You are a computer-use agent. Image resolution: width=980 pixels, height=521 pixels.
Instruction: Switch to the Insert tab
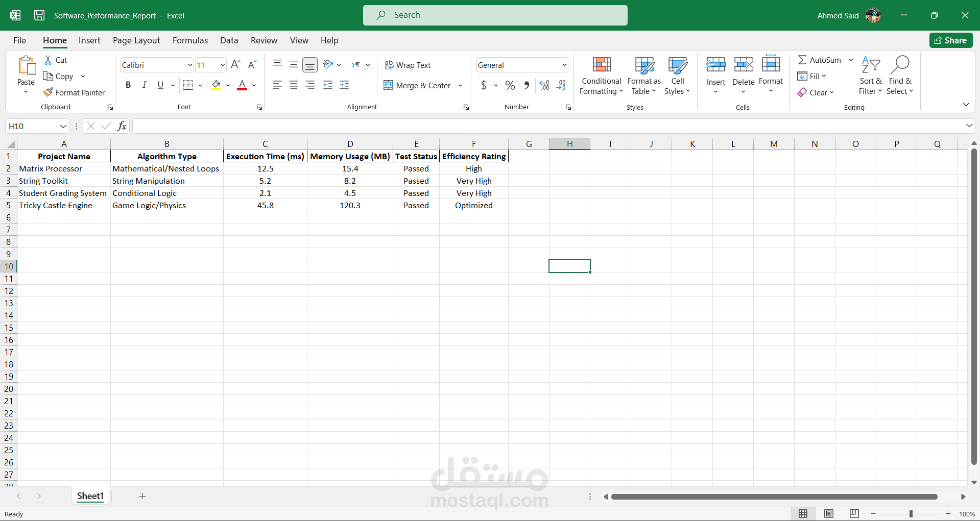[89, 40]
